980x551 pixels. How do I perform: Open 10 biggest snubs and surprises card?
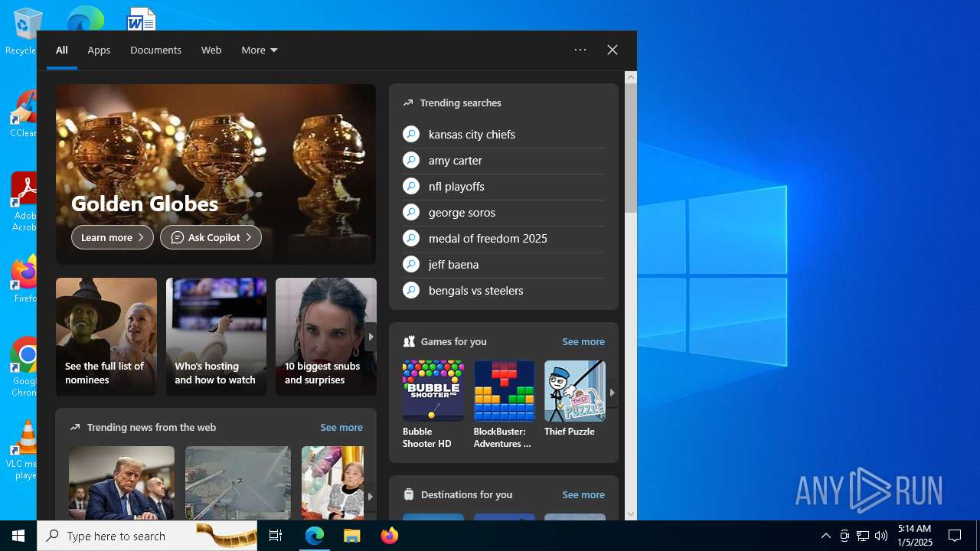pos(326,337)
